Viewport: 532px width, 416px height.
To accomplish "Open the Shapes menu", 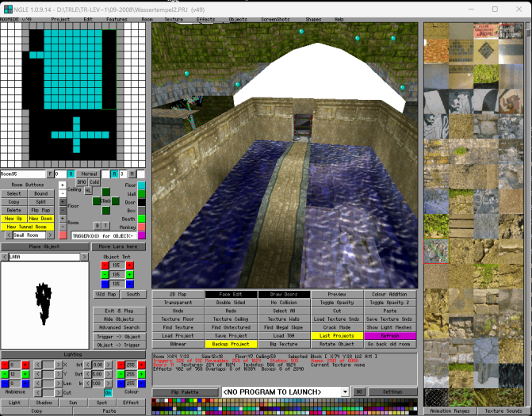I will 313,19.
